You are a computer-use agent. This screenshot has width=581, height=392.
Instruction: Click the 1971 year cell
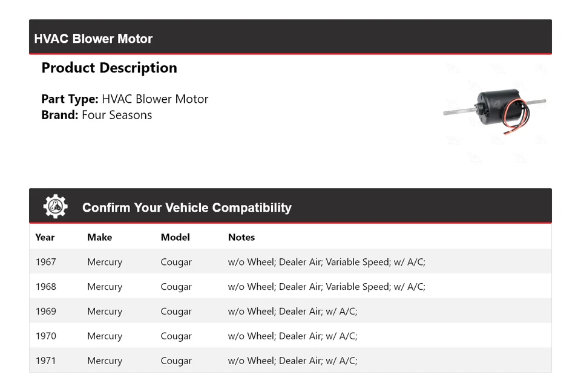coord(45,361)
